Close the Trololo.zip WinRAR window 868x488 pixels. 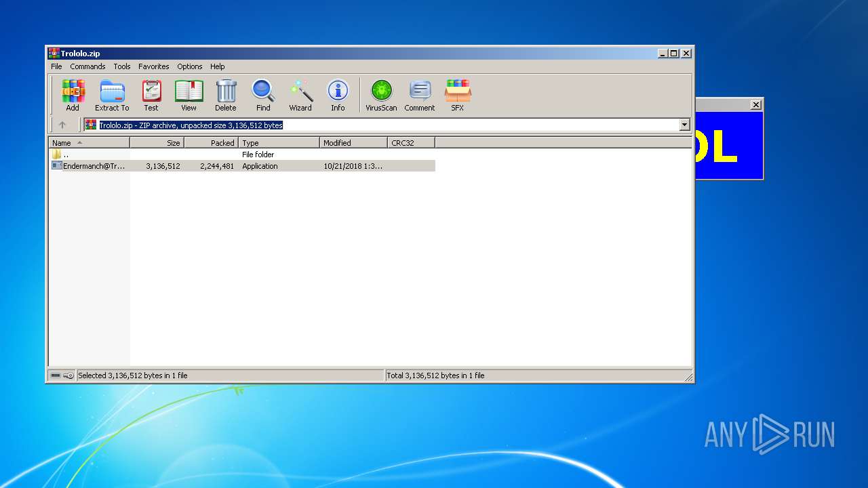pyautogui.click(x=686, y=54)
